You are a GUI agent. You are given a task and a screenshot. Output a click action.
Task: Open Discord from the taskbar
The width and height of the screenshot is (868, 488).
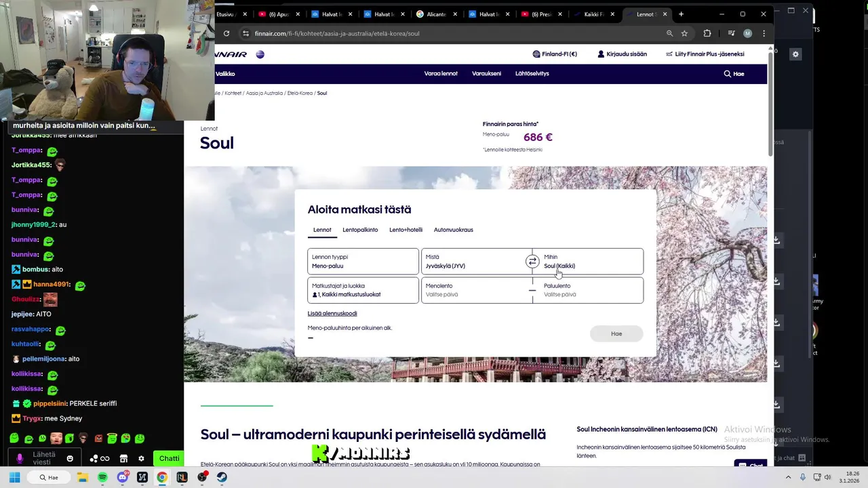(123, 477)
